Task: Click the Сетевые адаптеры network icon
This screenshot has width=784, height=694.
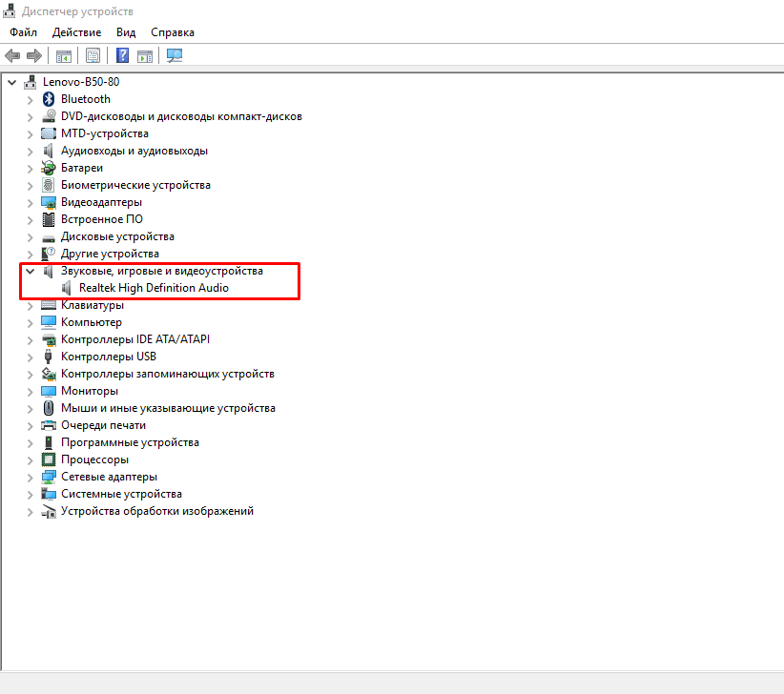Action: 49,477
